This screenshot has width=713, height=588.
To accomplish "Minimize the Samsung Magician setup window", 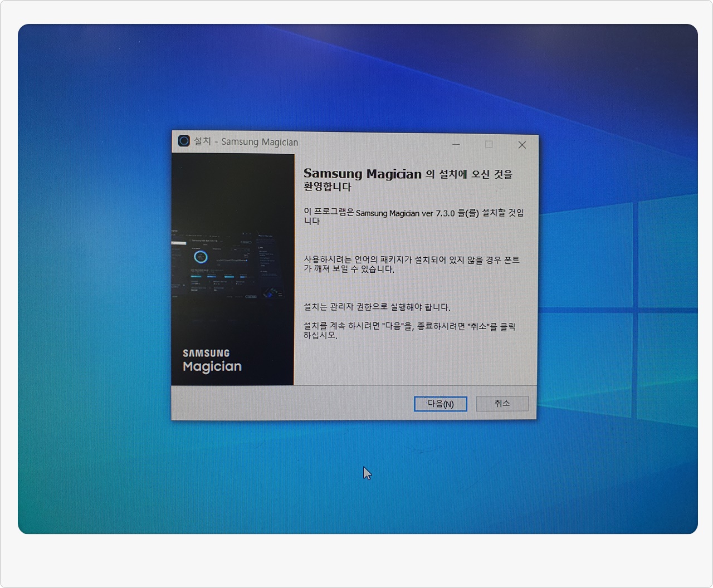I will (456, 144).
